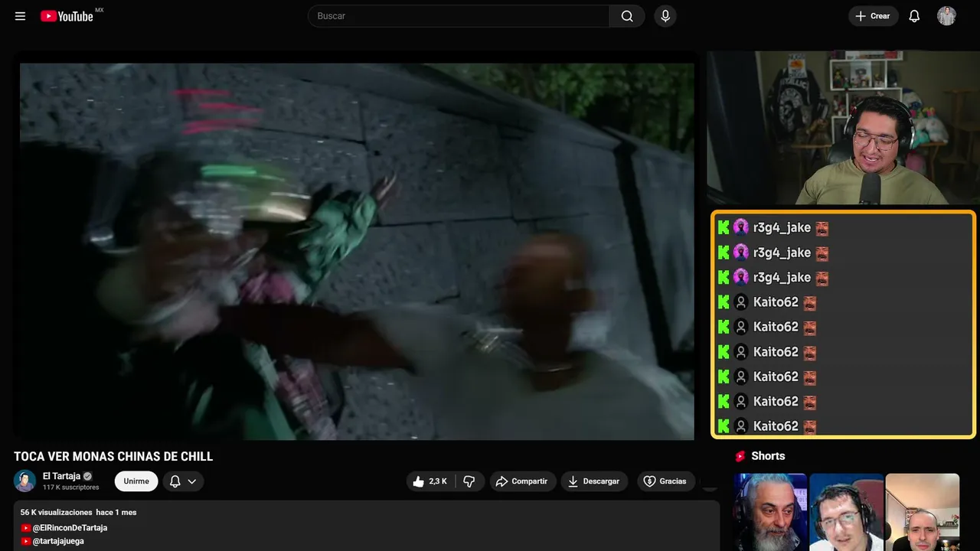Viewport: 980px width, 551px height.
Task: Click the video player to pause playback
Action: [357, 251]
